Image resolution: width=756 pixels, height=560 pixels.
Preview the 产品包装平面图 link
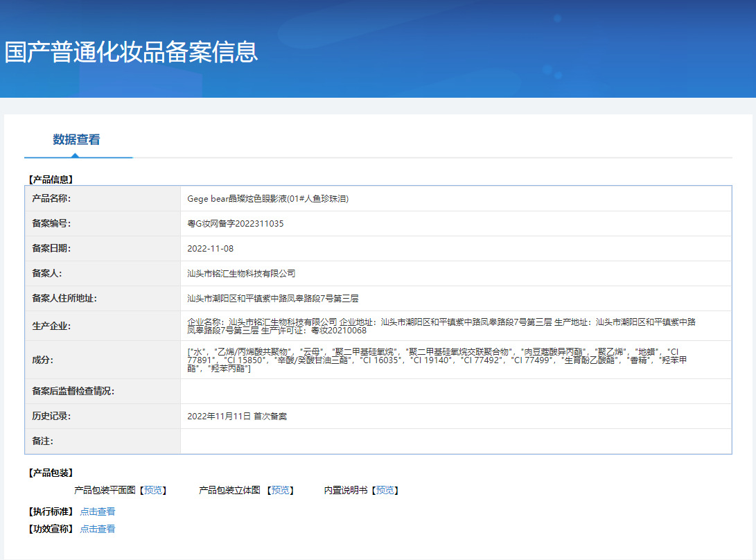click(153, 490)
